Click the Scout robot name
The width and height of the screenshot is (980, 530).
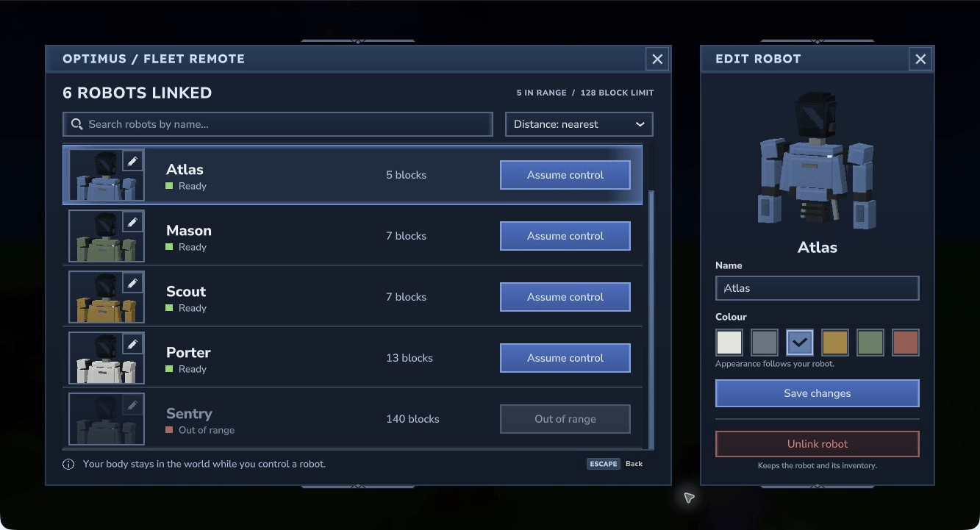pyautogui.click(x=186, y=291)
